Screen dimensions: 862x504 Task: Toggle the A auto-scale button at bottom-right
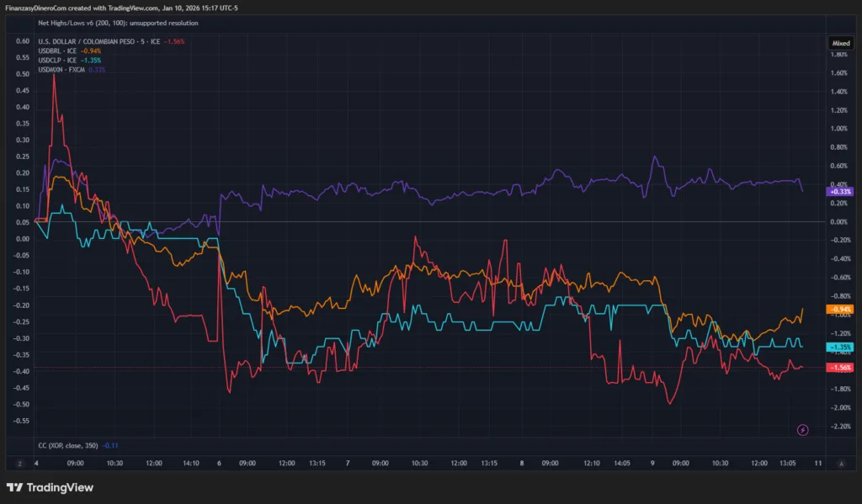tap(841, 463)
